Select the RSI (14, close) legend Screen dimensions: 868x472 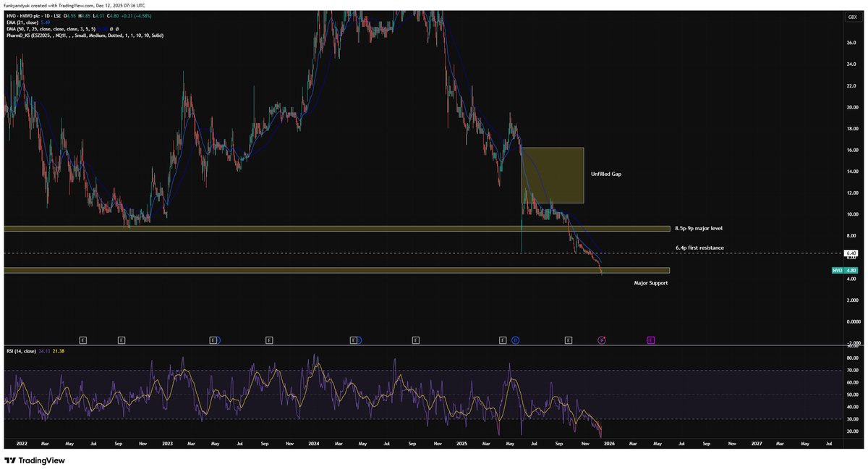point(21,350)
